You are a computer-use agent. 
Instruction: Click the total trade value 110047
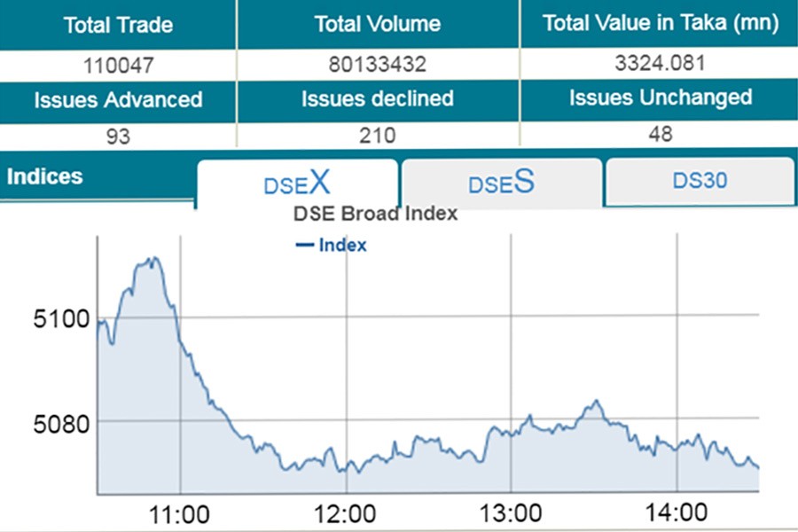coord(117,64)
